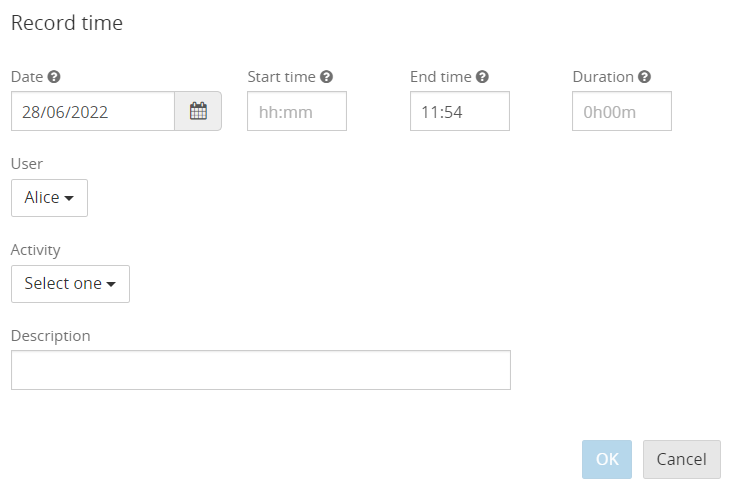Image resolution: width=729 pixels, height=487 pixels.
Task: Click the 'Description' label text
Action: pyautogui.click(x=51, y=336)
